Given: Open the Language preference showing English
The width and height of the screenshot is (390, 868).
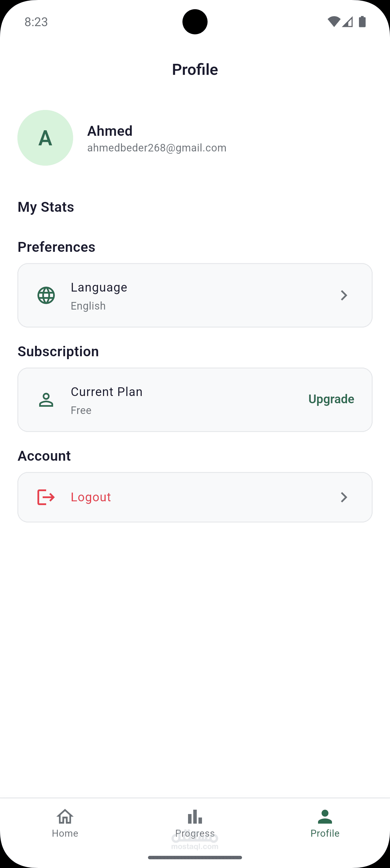Looking at the screenshot, I should click(x=99, y=296).
